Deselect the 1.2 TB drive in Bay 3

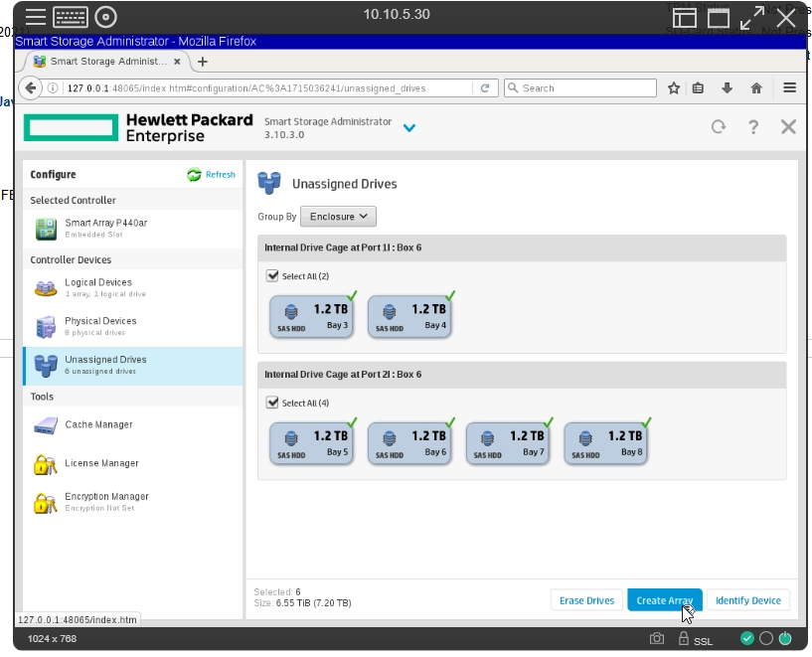coord(311,317)
